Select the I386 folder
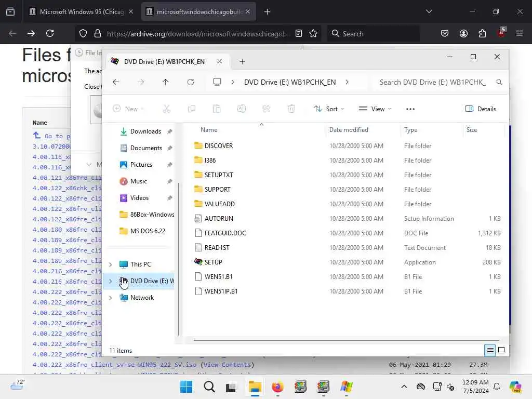This screenshot has width=532, height=399. 210,161
